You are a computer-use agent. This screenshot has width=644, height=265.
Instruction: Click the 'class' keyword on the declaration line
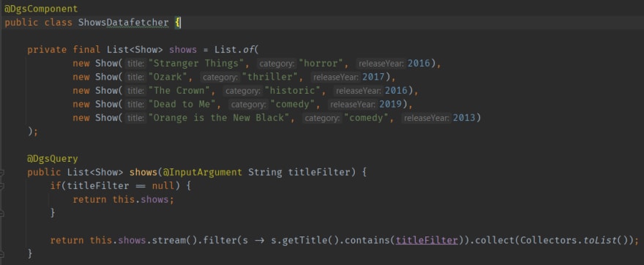pos(59,23)
